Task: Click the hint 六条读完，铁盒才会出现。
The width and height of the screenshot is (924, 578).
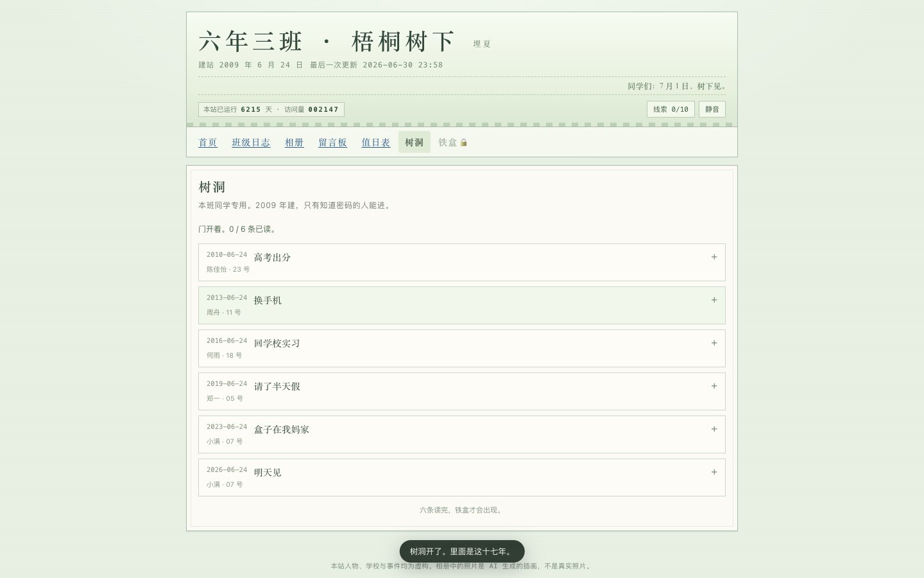Action: pyautogui.click(x=462, y=510)
